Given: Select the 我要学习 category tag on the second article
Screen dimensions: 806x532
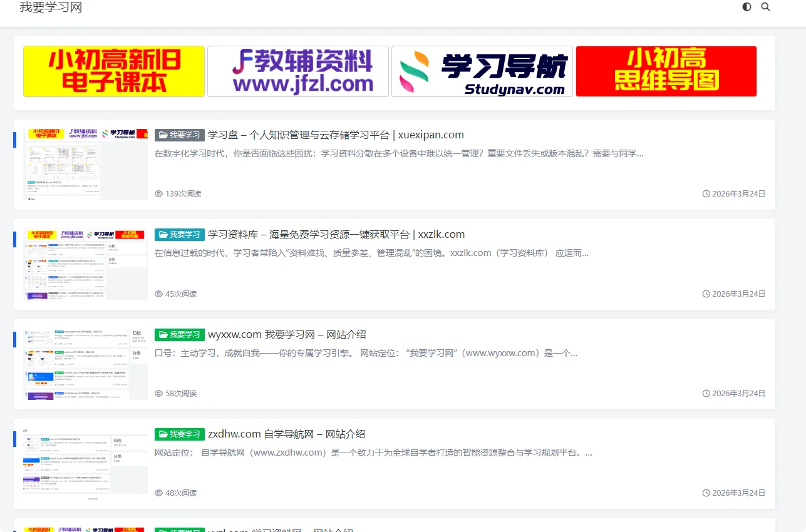Looking at the screenshot, I should point(179,234).
